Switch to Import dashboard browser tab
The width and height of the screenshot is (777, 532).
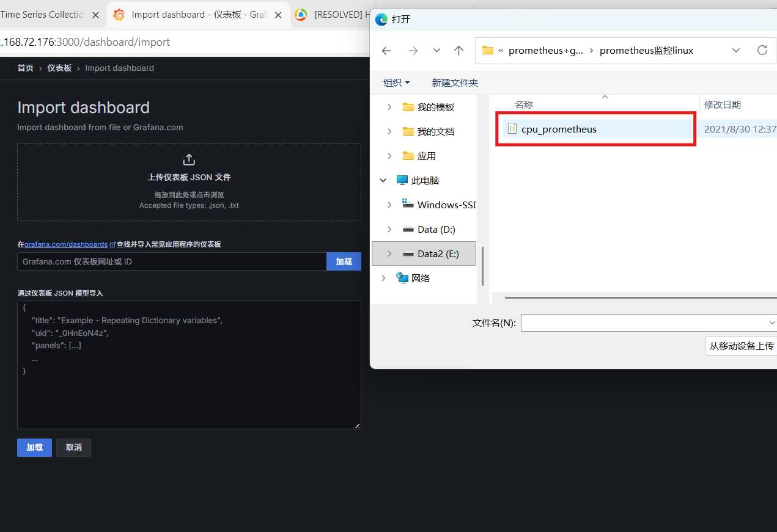coord(197,15)
